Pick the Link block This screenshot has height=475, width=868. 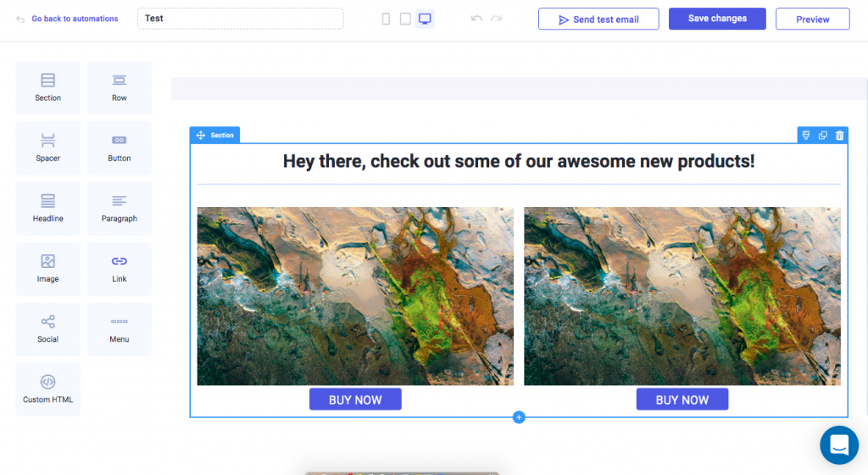pyautogui.click(x=119, y=269)
